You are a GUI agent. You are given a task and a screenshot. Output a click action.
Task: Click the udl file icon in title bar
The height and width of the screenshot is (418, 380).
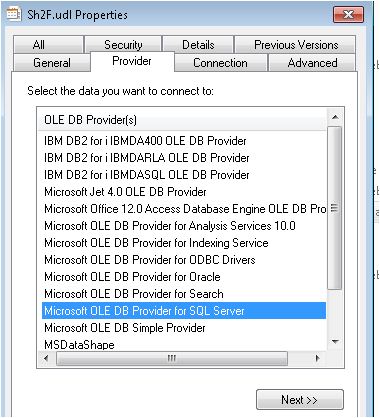click(x=14, y=14)
